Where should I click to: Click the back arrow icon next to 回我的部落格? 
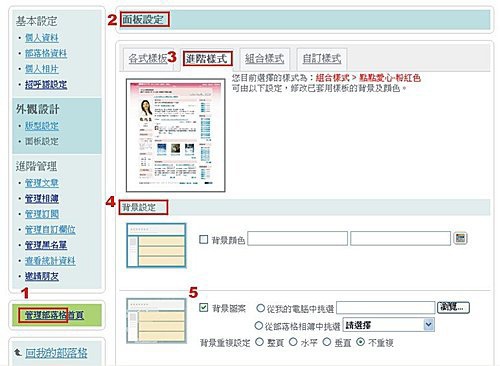click(18, 352)
